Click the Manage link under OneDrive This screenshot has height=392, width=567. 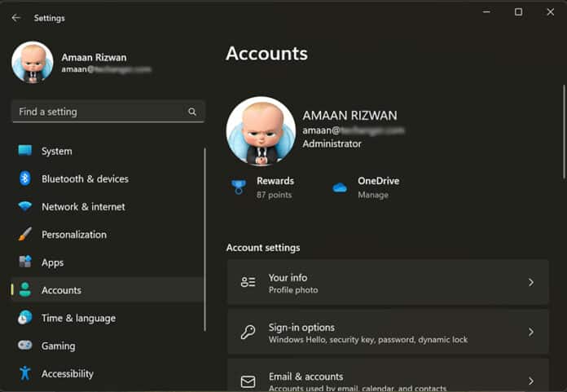(372, 196)
